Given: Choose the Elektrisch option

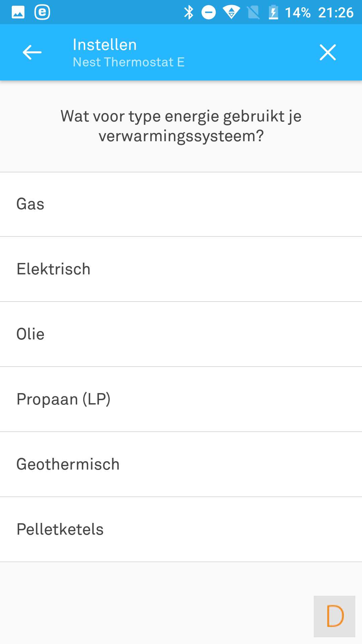Looking at the screenshot, I should (x=181, y=269).
